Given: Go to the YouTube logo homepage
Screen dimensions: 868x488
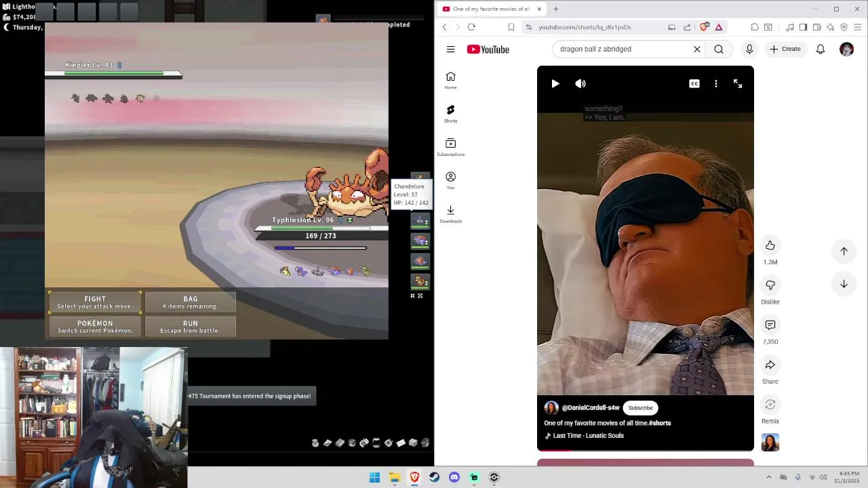Looking at the screenshot, I should [x=488, y=49].
